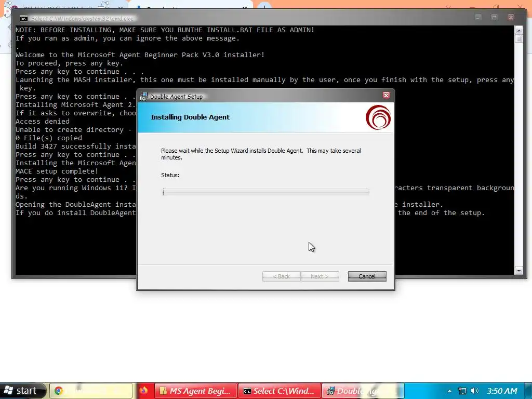The image size is (532, 399).
Task: Click the greyed-out Next button in setup
Action: click(320, 276)
